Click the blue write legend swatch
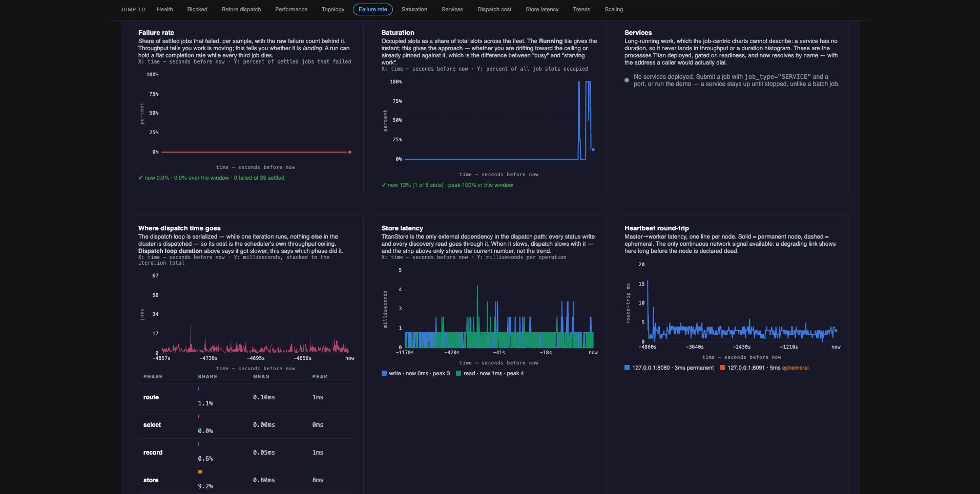The width and height of the screenshot is (980, 494). [x=384, y=373]
